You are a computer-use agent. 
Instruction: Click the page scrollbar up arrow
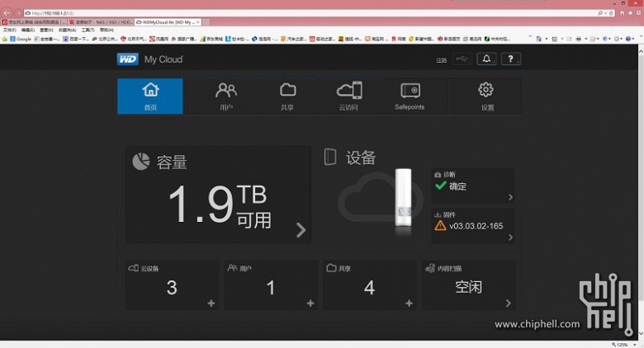(x=641, y=50)
